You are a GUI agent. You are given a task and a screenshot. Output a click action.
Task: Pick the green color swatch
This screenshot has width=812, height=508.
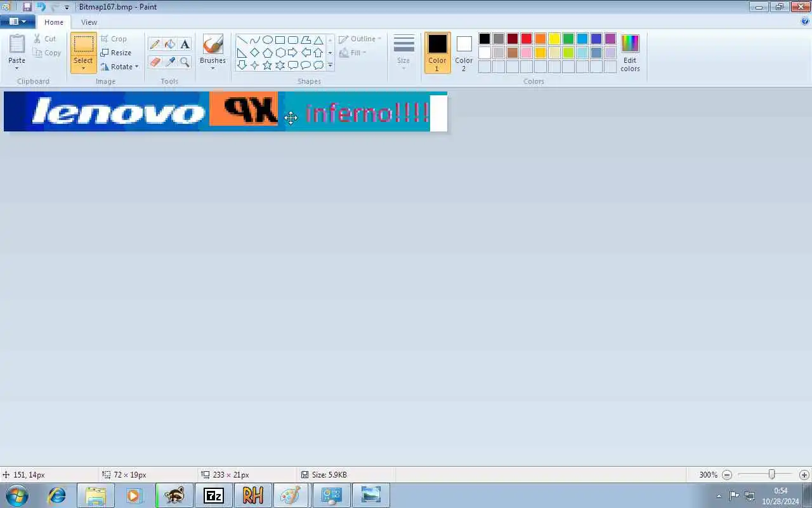[568, 39]
